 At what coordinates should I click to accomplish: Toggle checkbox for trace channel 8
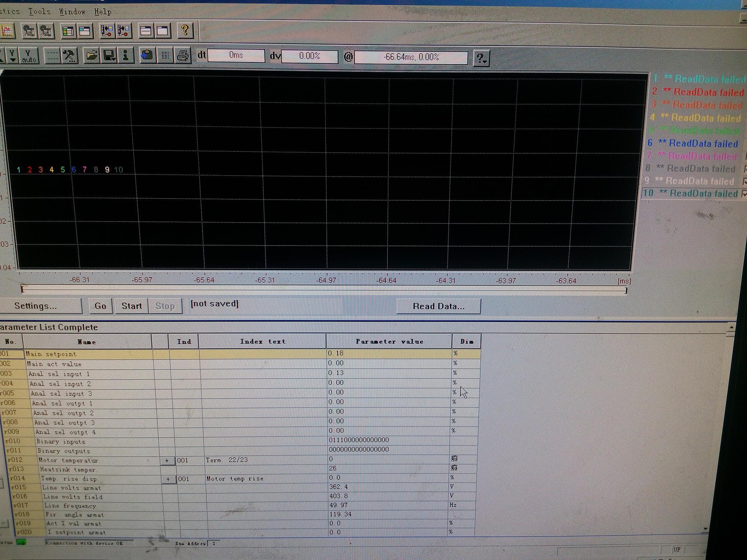tap(745, 169)
